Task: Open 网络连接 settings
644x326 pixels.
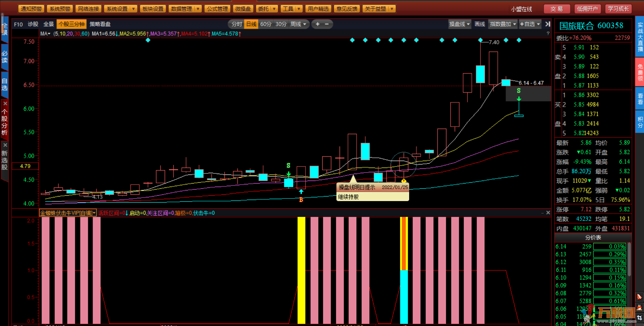Action: (x=88, y=9)
